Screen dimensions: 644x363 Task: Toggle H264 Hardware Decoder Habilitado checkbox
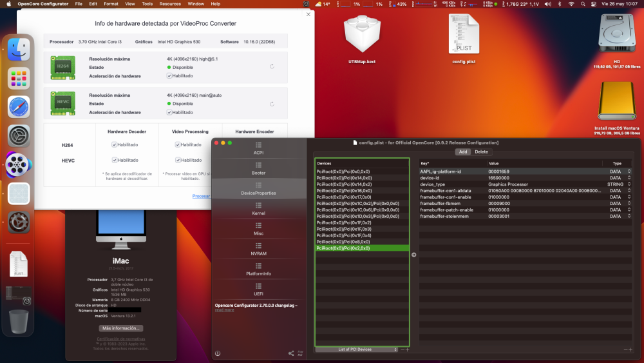[114, 144]
